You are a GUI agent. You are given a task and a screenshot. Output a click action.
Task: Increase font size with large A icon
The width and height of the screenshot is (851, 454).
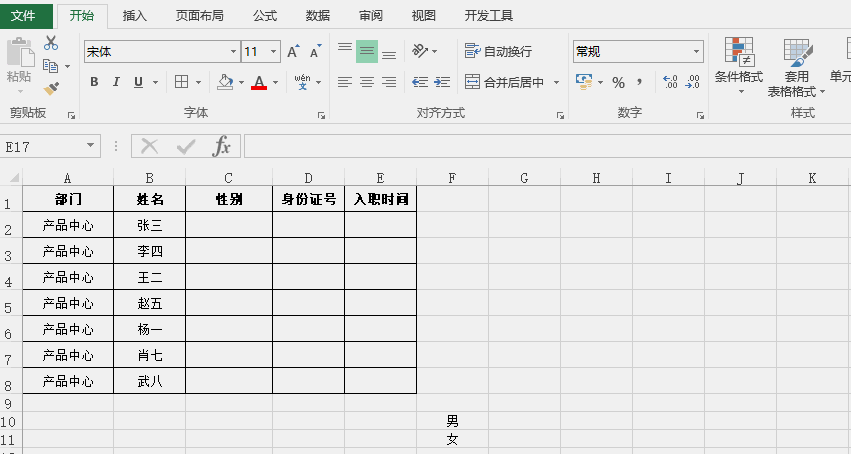[293, 52]
